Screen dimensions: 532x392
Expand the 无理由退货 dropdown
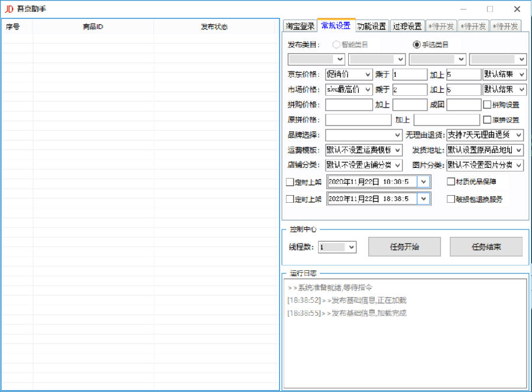coord(485,135)
